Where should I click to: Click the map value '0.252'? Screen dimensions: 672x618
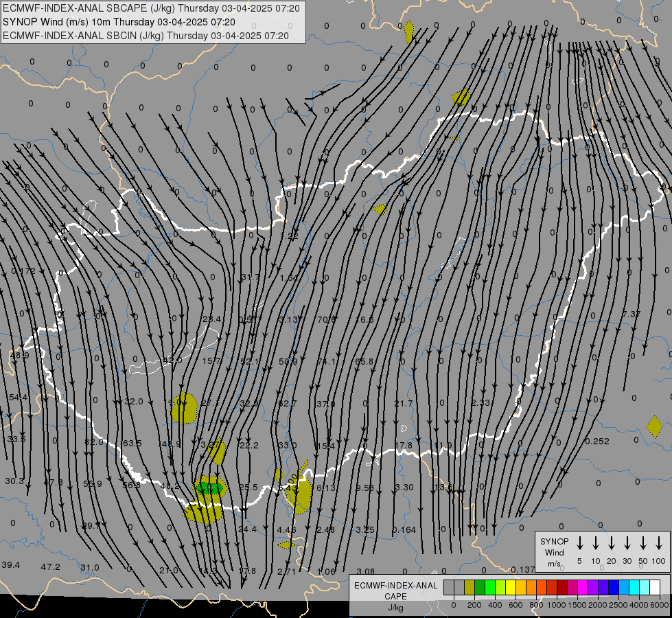pyautogui.click(x=597, y=442)
